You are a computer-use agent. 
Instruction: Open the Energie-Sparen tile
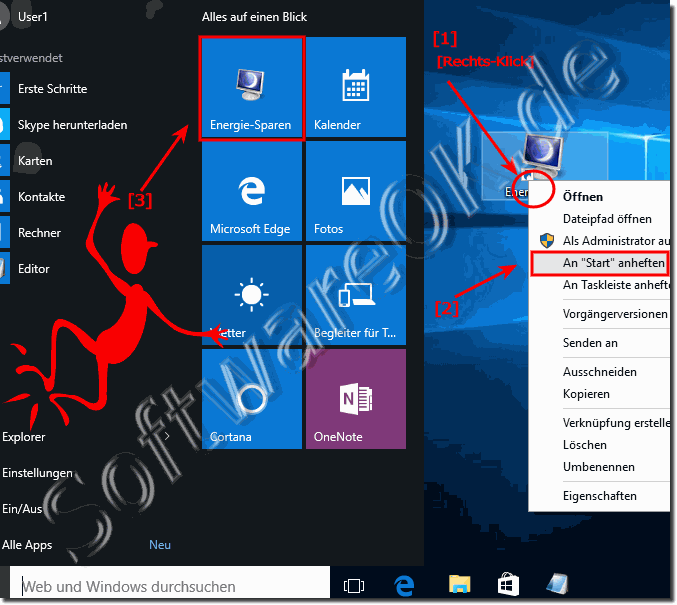[x=252, y=87]
